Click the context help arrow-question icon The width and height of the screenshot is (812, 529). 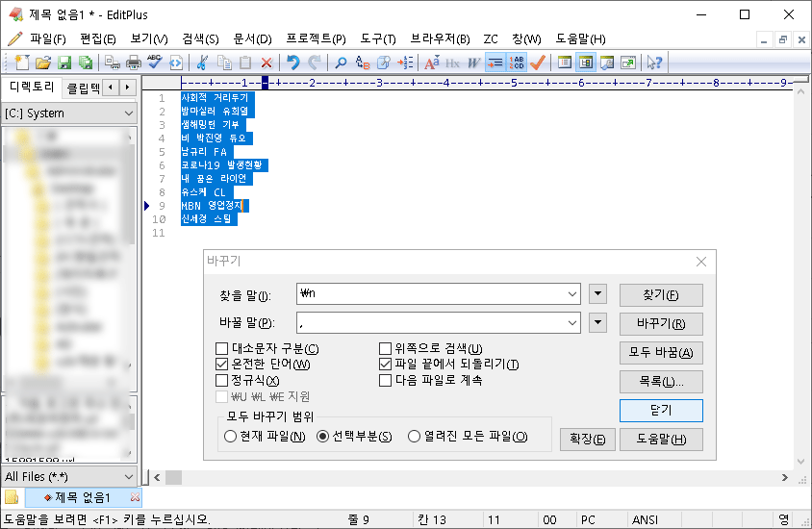coord(654,63)
